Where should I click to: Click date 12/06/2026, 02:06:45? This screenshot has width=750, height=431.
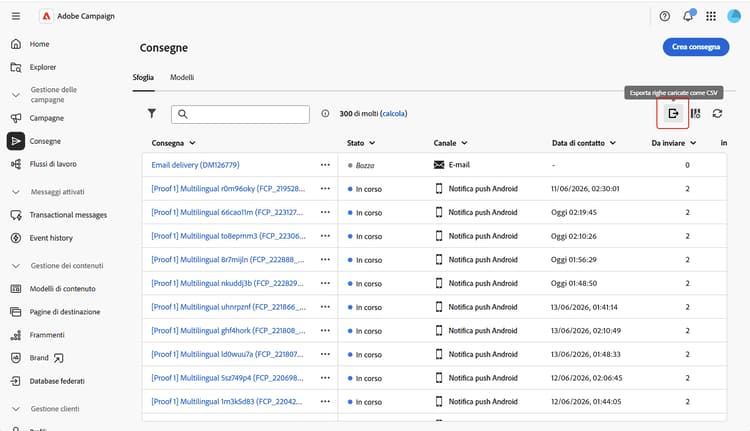586,378
